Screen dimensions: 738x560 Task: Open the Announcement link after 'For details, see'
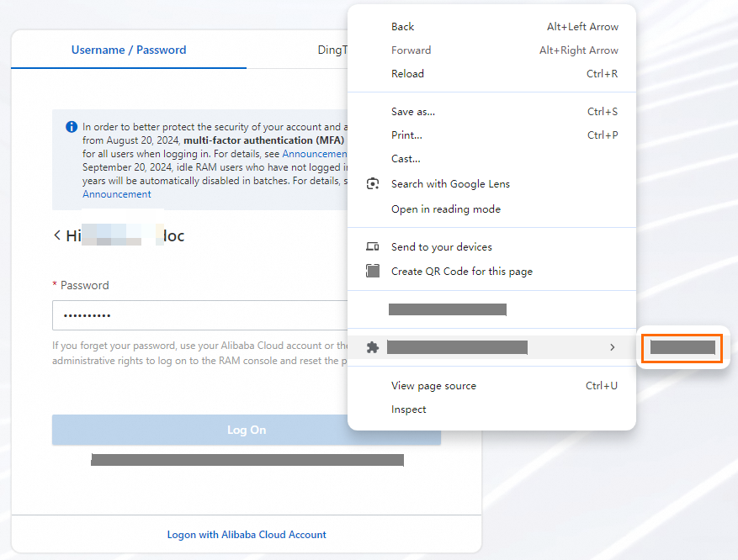click(x=315, y=154)
